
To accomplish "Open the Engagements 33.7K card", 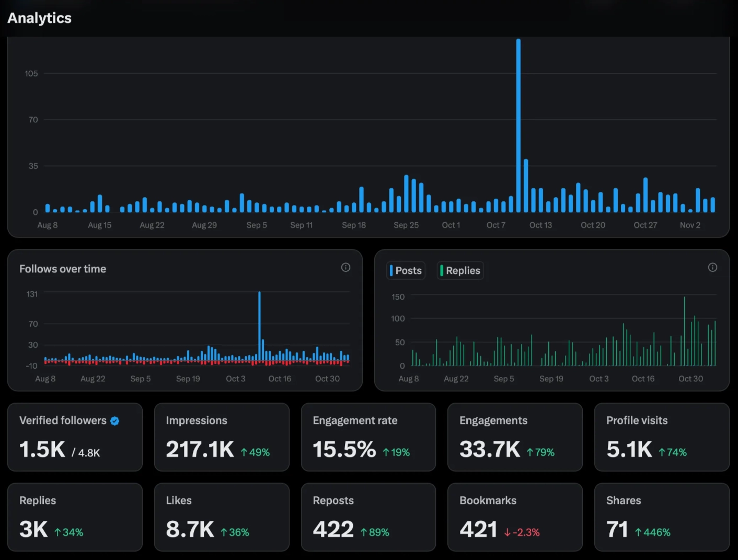I will click(x=515, y=437).
